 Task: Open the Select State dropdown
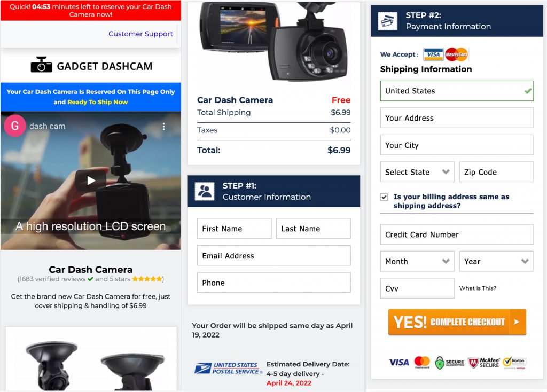pyautogui.click(x=417, y=172)
